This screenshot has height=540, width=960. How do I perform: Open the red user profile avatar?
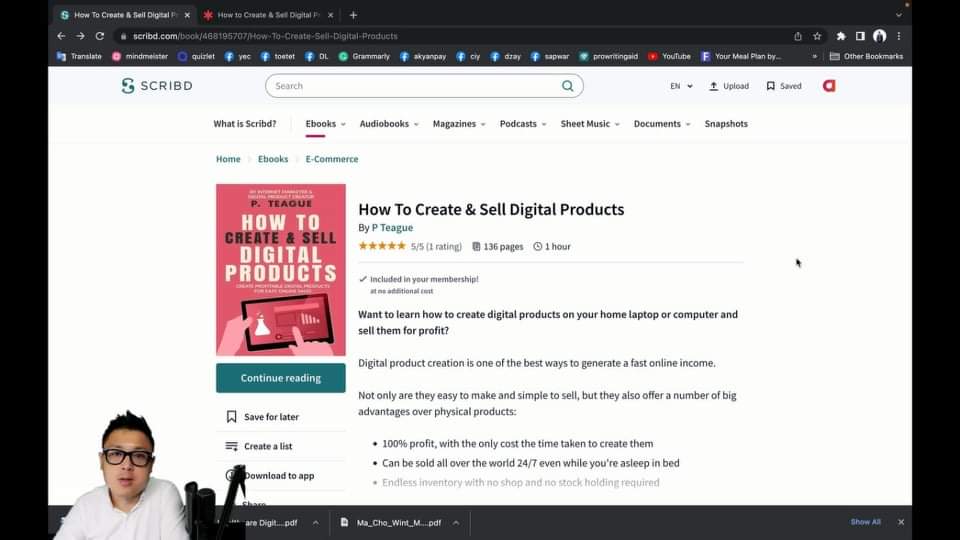(829, 86)
